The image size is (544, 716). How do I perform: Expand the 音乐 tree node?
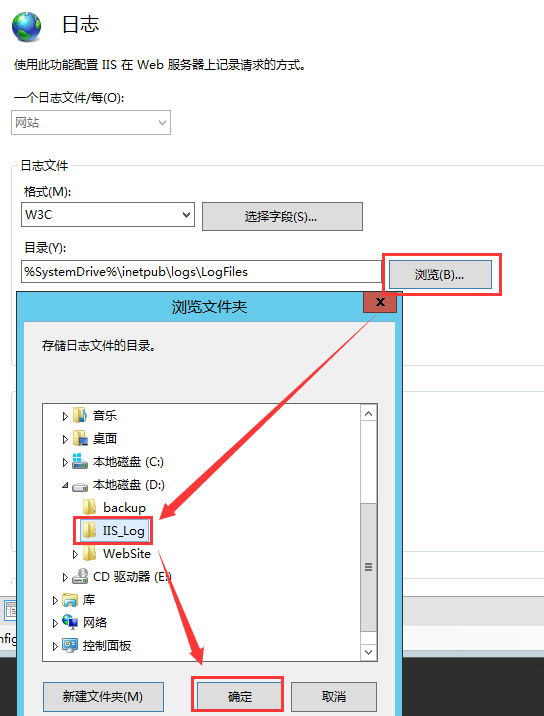pyautogui.click(x=65, y=416)
